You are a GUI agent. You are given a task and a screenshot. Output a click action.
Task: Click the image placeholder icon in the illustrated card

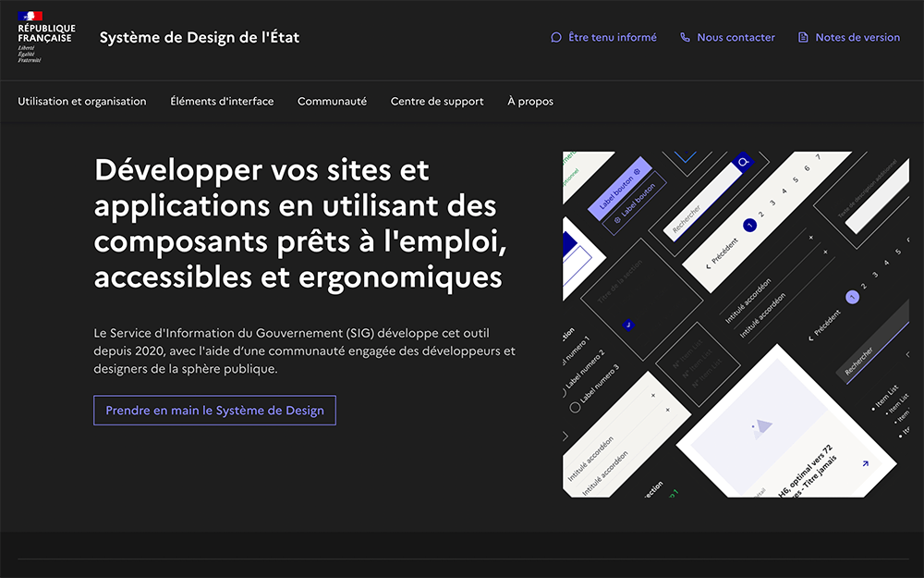pos(762,426)
